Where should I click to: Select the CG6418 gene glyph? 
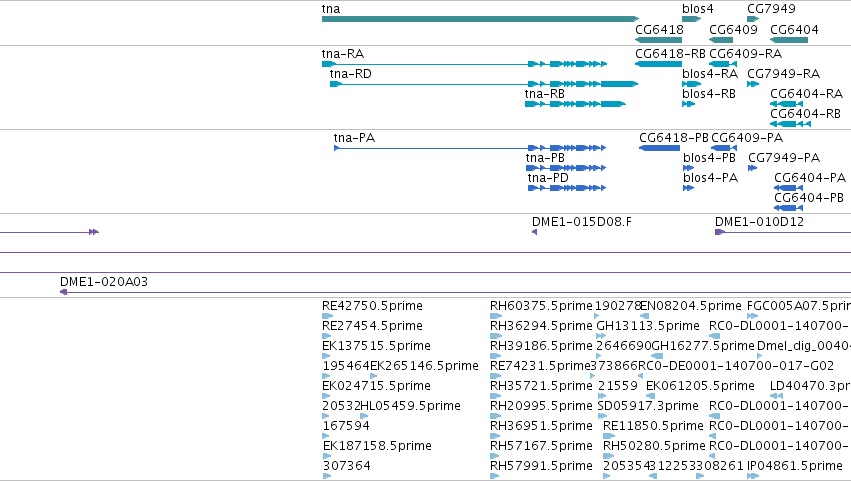tap(658, 40)
